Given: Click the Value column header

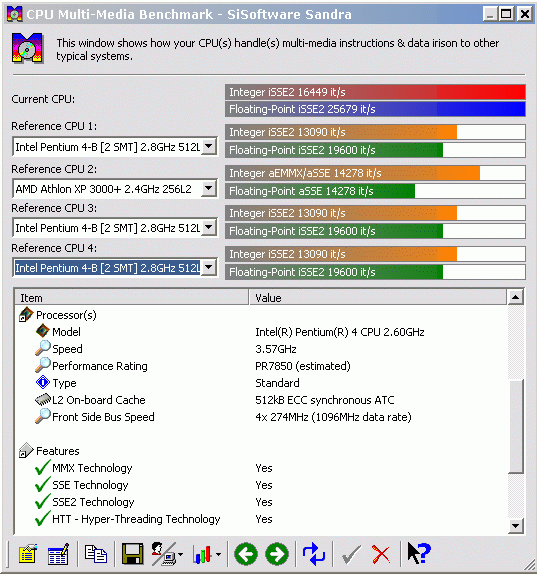Looking at the screenshot, I should [378, 298].
